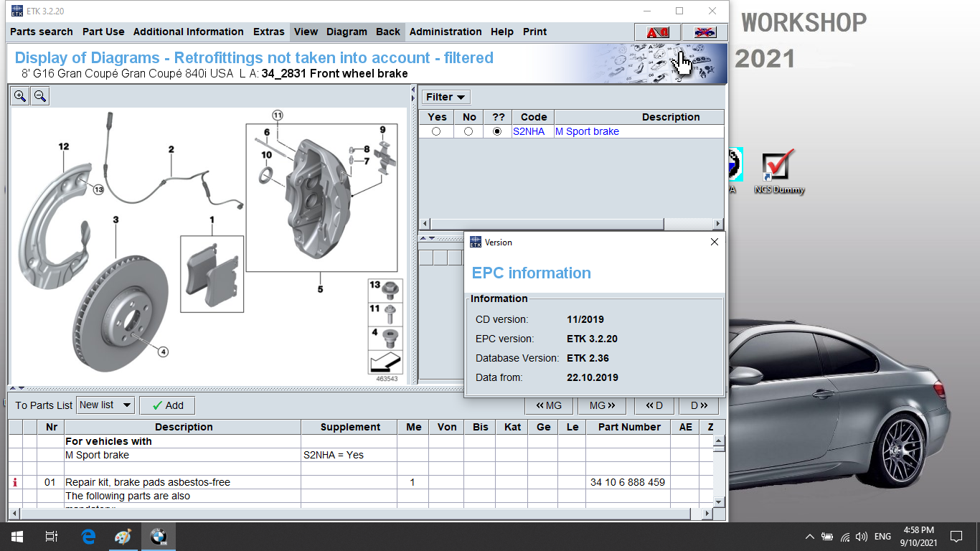The image size is (980, 551).
Task: Click the red A toolbar button
Action: [658, 32]
